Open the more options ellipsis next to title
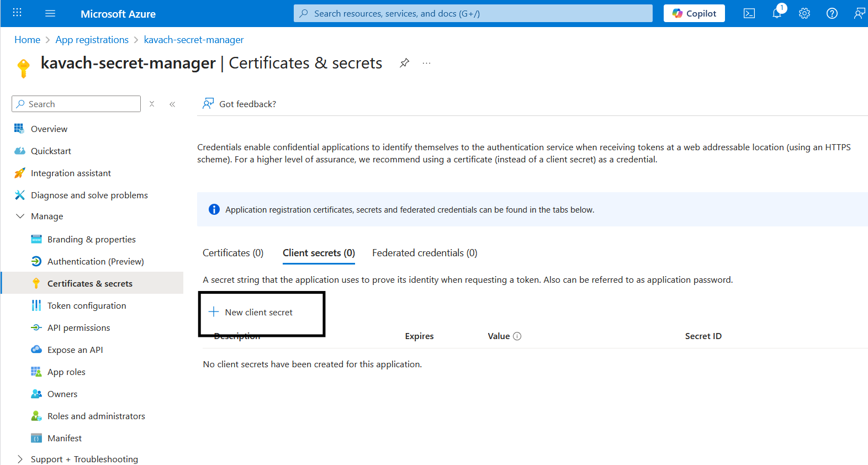This screenshot has height=465, width=868. 426,63
